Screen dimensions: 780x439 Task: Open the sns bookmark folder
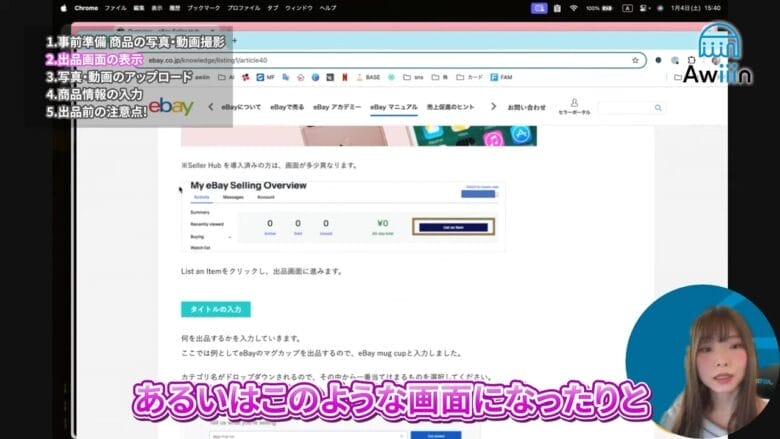[413, 77]
